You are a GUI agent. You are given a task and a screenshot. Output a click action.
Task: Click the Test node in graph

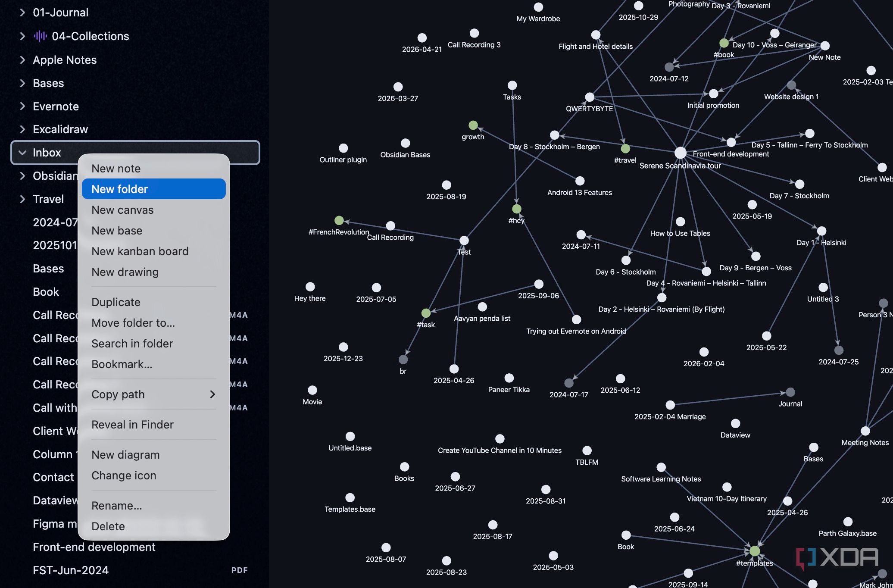464,241
